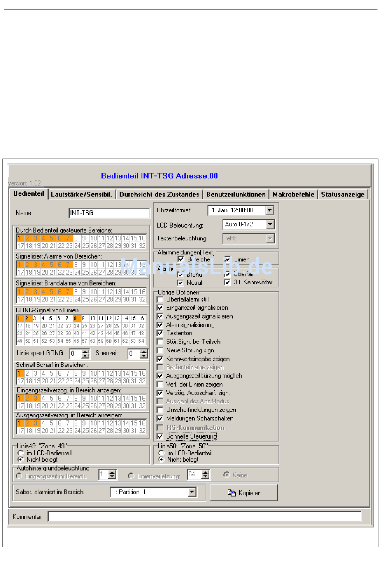This screenshot has width=392, height=577.
Task: Open the Benutzerfunktionen tab
Action: (236, 194)
